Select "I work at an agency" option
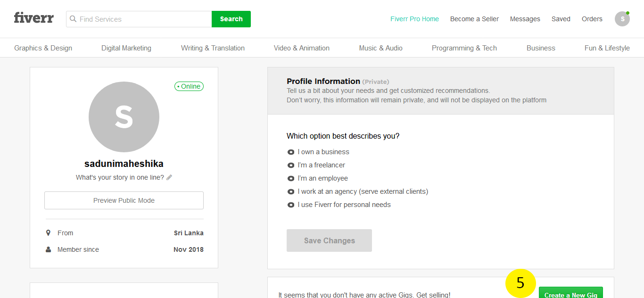Screen dimensions: 644x298 358,191
